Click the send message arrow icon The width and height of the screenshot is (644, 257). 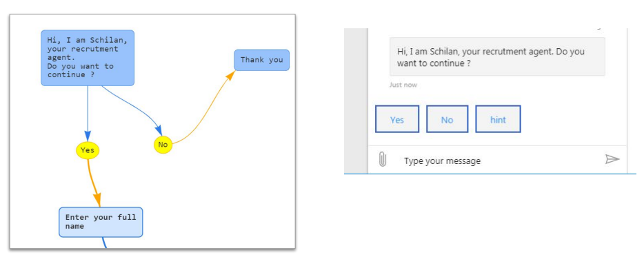(x=612, y=159)
